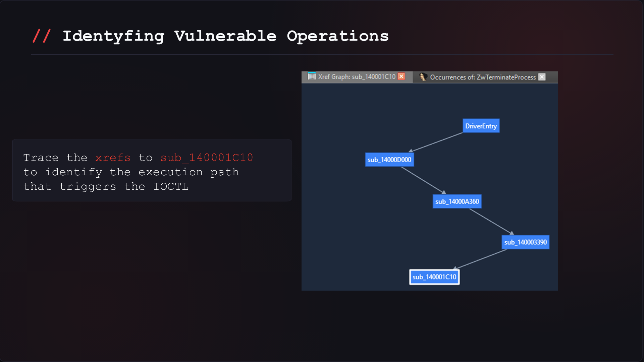Select the highlighted sub_140001C10 graph node
The width and height of the screenshot is (644, 362).
[434, 277]
